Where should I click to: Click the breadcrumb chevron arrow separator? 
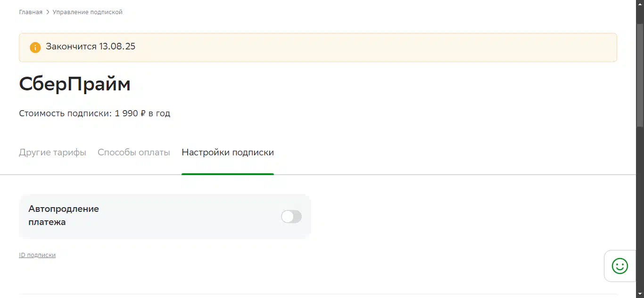(48, 12)
